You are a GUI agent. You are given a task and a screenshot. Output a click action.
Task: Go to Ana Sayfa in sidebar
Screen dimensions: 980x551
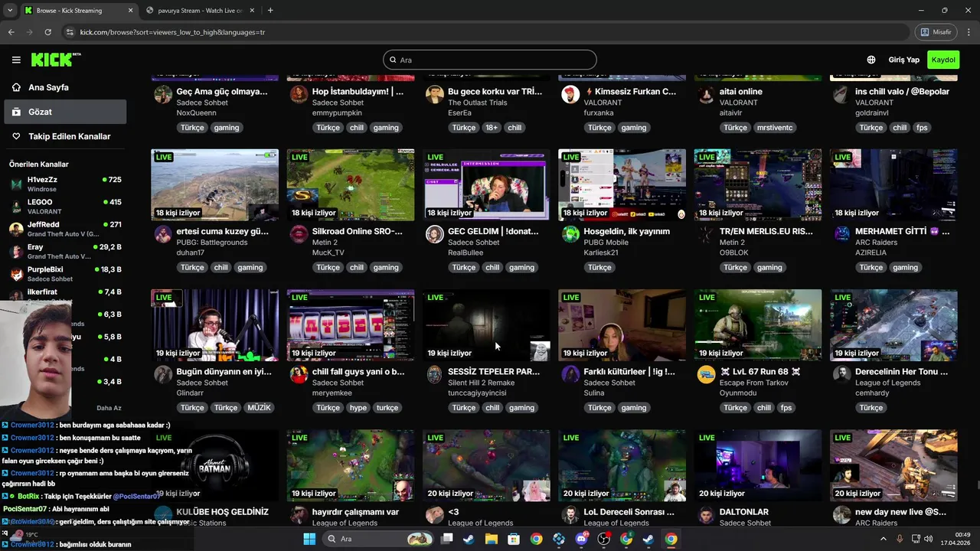[x=64, y=87]
